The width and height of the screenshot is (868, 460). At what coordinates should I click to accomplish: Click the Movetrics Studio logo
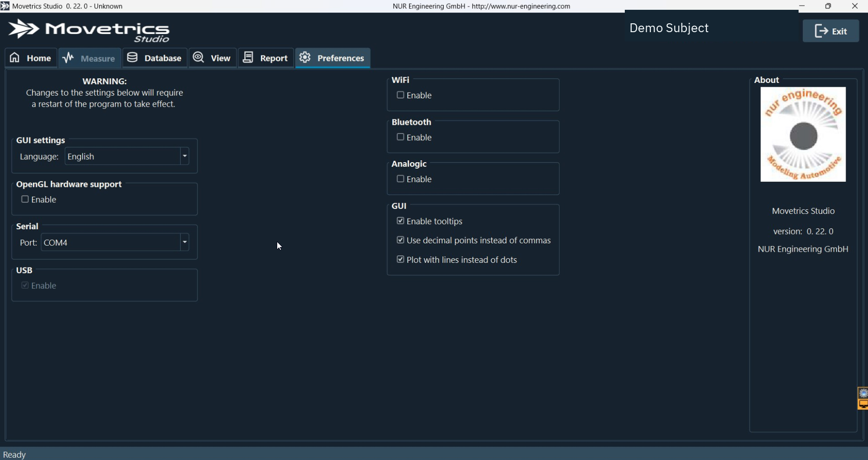click(x=89, y=31)
